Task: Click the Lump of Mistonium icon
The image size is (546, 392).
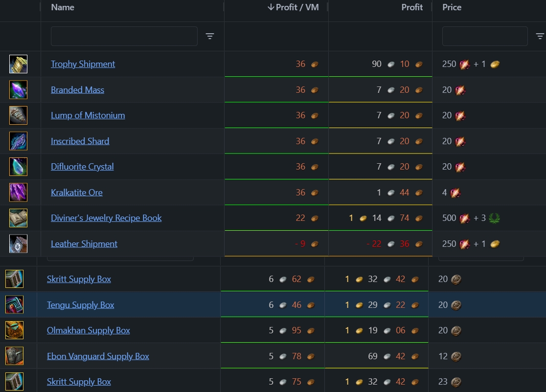Action: point(18,115)
